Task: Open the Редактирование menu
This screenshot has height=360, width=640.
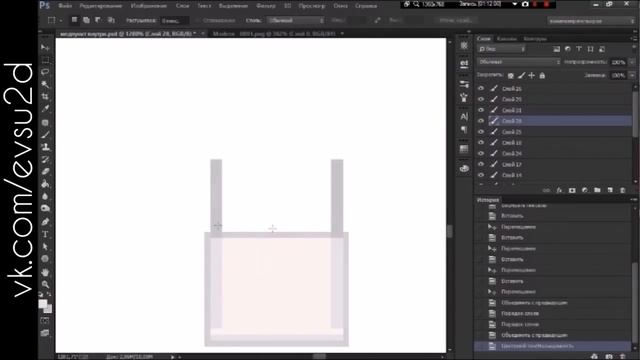Action: click(x=101, y=6)
